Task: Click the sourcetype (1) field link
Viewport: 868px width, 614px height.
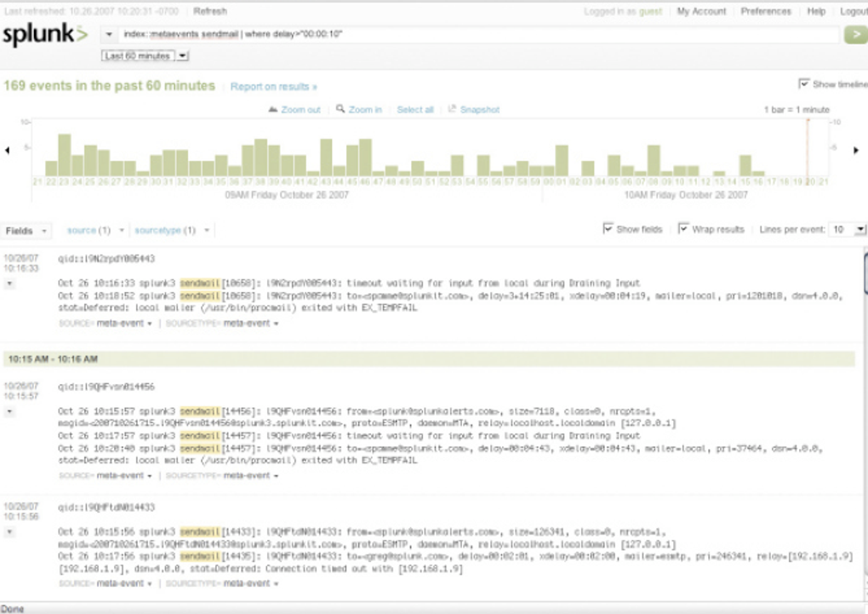Action: (165, 231)
